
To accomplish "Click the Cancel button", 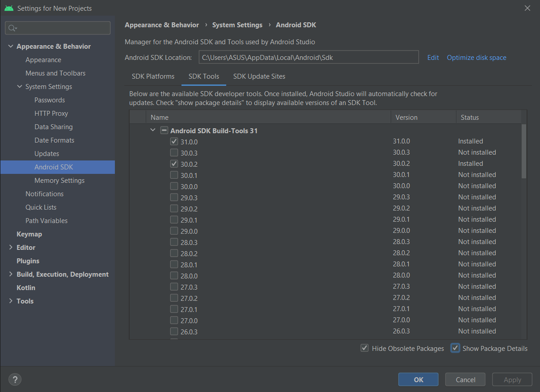I will (465, 379).
